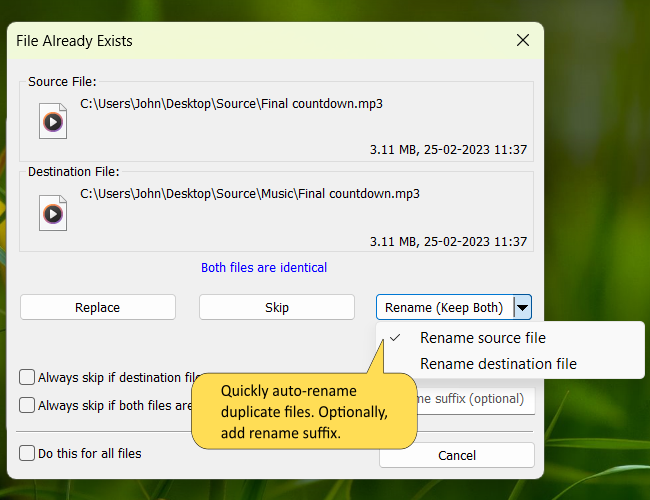Click the destination file MP3 icon

tap(53, 213)
